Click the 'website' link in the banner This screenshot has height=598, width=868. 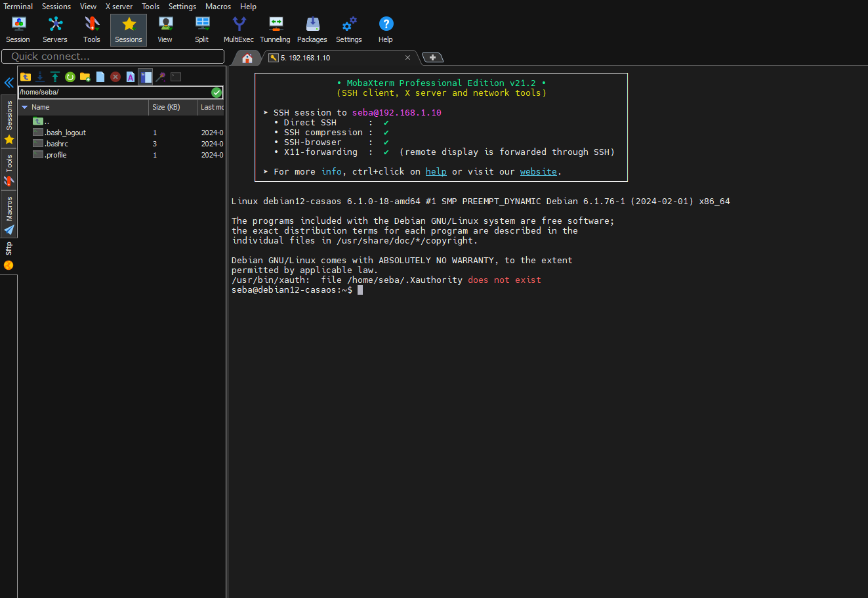click(538, 171)
